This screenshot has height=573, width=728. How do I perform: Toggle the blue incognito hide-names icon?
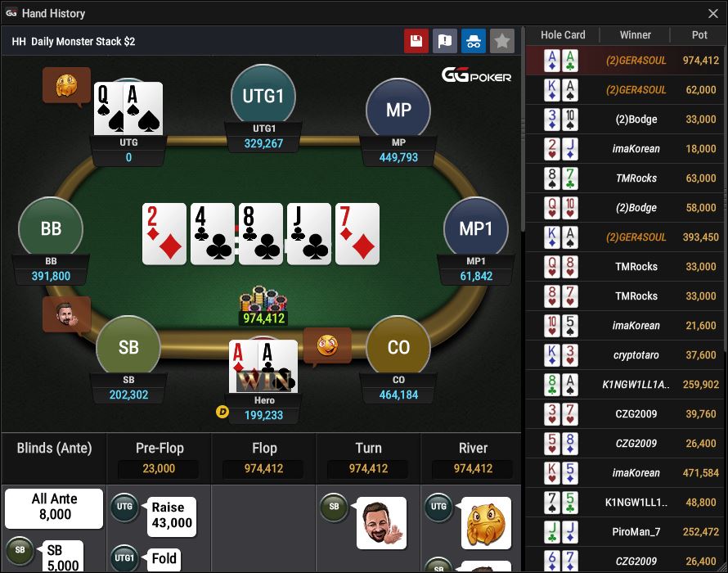[473, 41]
